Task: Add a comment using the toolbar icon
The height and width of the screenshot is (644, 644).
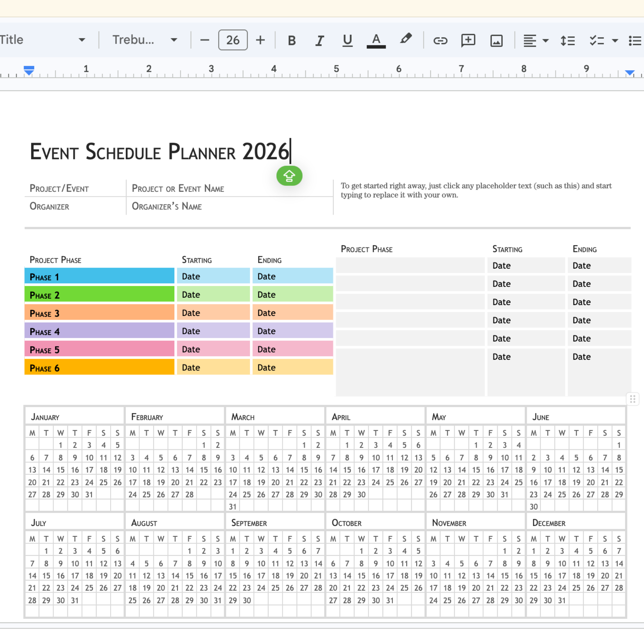Action: [468, 40]
